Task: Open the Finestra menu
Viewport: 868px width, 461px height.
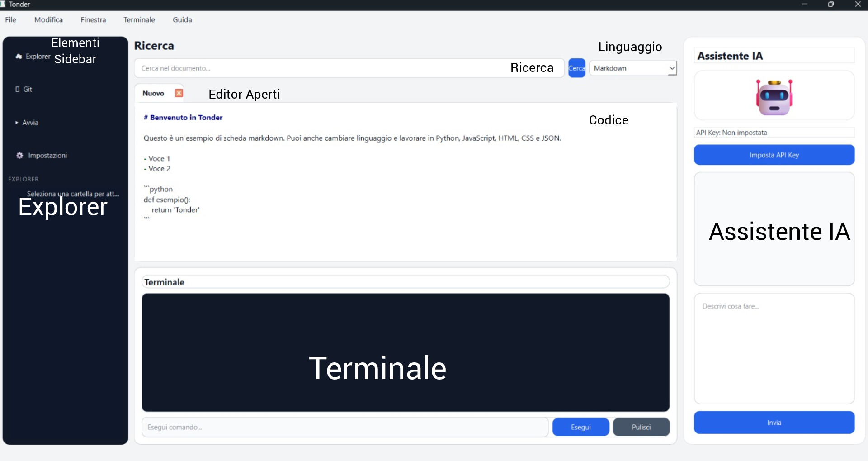Action: pyautogui.click(x=93, y=20)
